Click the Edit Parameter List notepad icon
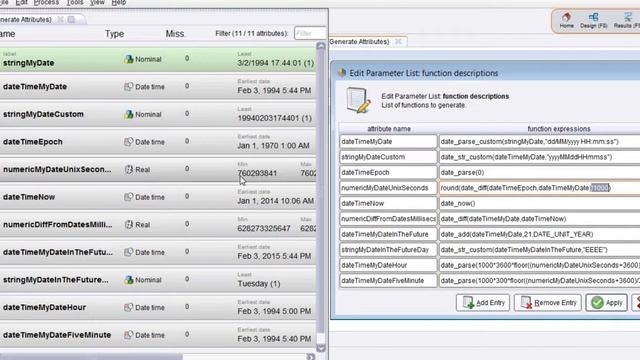 coord(358,100)
